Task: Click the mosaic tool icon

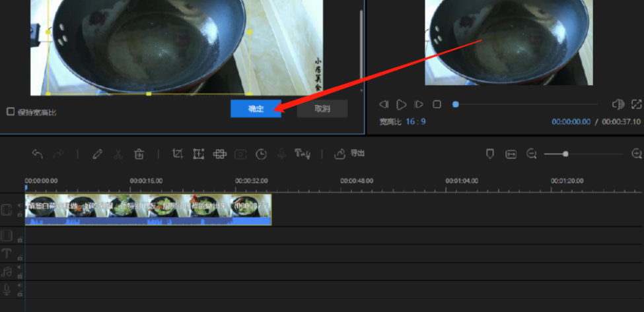Action: [220, 154]
